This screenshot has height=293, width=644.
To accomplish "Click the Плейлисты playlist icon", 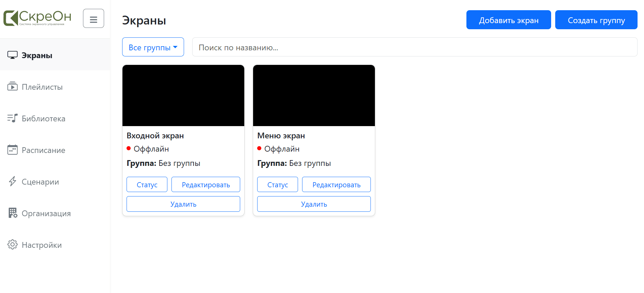I will (x=13, y=86).
